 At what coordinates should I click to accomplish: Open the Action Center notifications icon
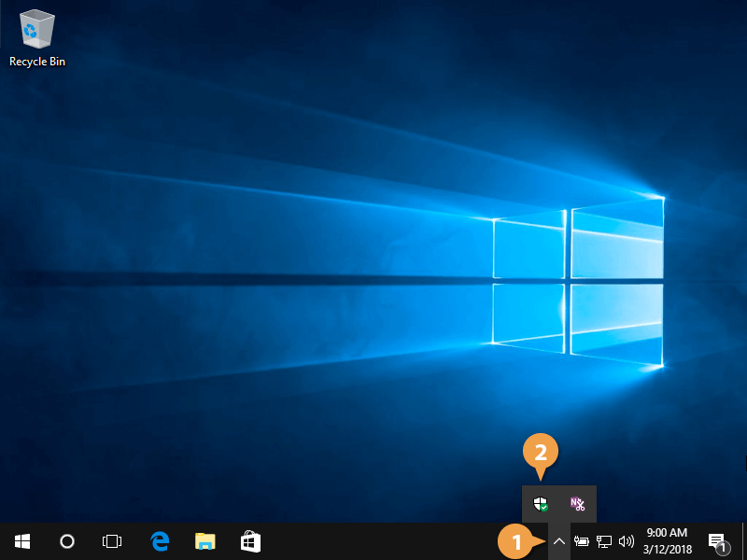717,540
